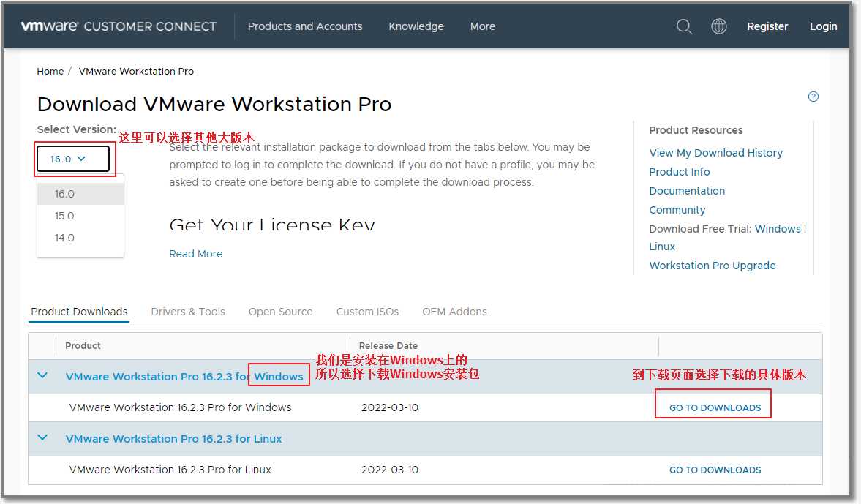Click the Read More link
The image size is (861, 504).
coord(195,254)
